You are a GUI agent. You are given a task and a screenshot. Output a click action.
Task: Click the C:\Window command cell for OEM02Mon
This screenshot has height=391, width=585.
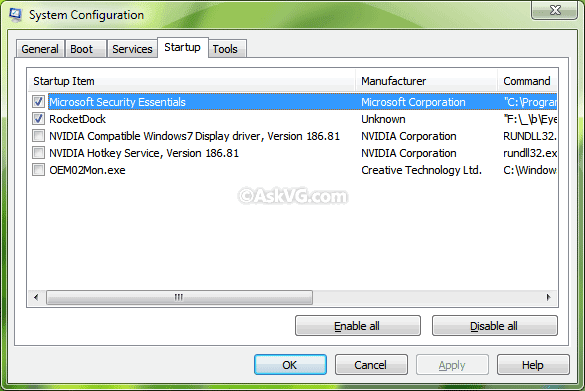coord(530,171)
